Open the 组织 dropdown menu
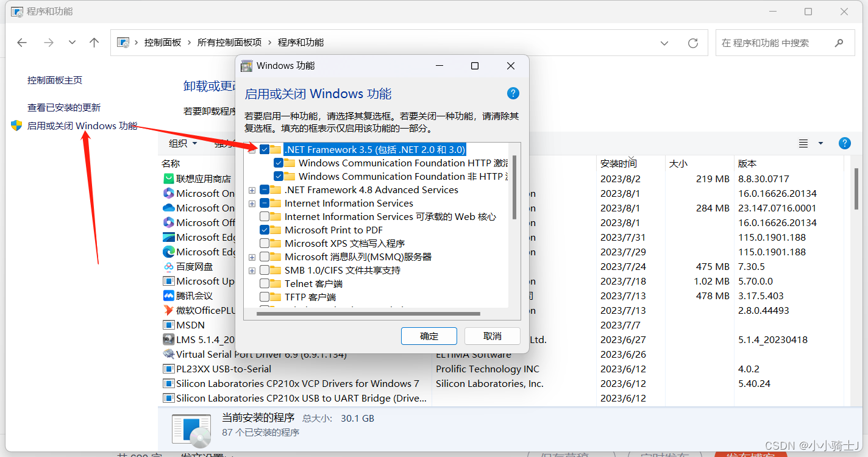Image resolution: width=868 pixels, height=457 pixels. click(183, 143)
